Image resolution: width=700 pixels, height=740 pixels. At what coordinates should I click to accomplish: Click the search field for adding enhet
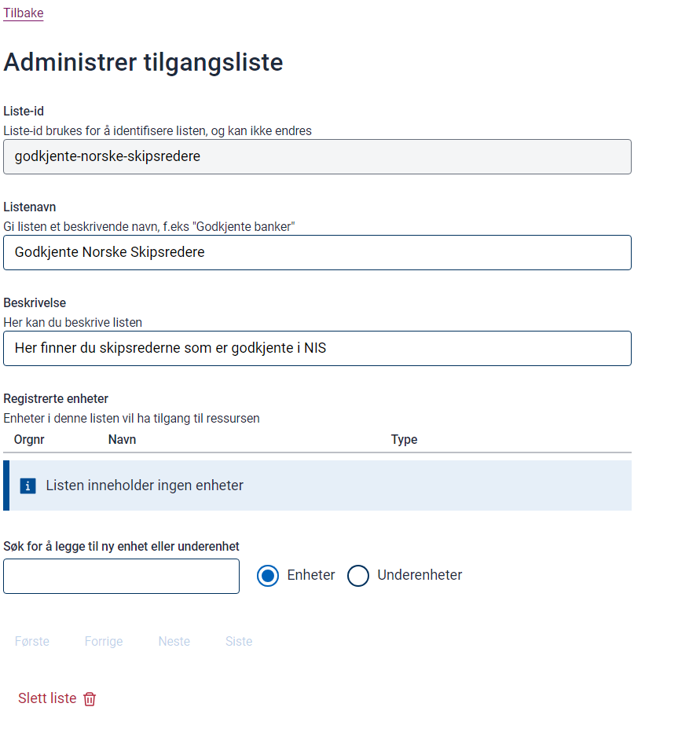(121, 576)
